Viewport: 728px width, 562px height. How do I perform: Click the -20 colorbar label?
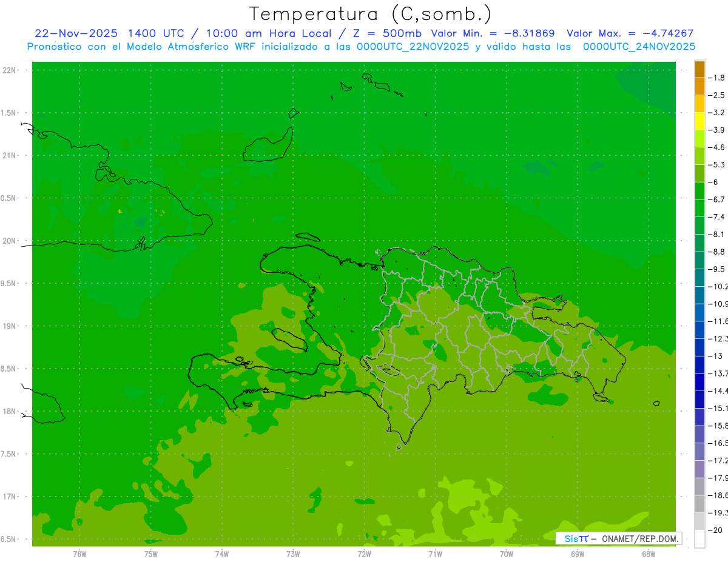coord(716,530)
